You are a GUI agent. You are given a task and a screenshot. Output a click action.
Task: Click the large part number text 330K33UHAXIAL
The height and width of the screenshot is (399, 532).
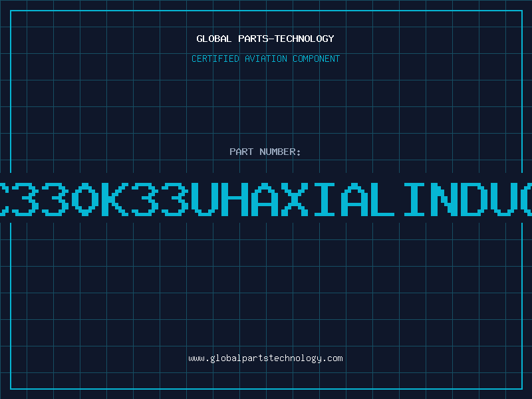(203, 199)
